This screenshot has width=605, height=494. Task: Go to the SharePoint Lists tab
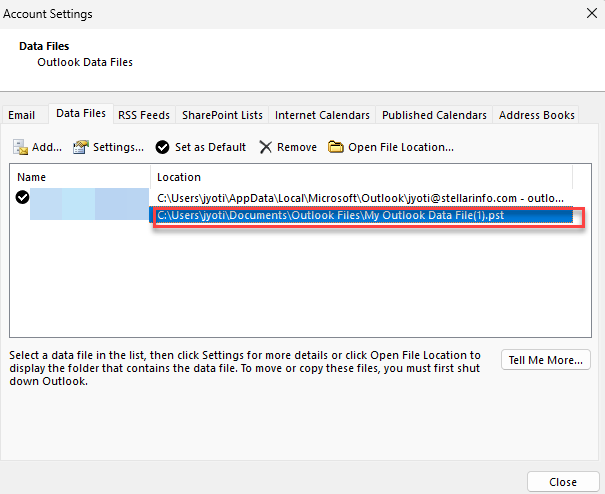(x=222, y=115)
